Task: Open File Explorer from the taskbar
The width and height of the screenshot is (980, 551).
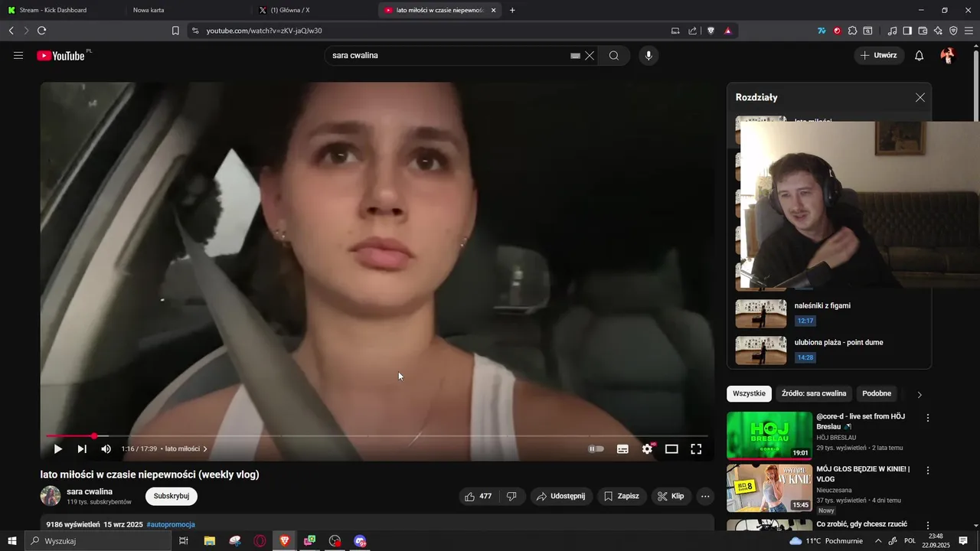Action: pos(209,541)
